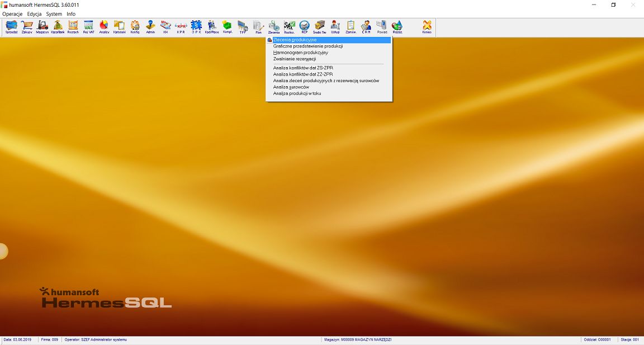Select Analiza konfliktów dat ZZ-ZPR
Image resolution: width=644 pixels, height=345 pixels.
[329, 74]
